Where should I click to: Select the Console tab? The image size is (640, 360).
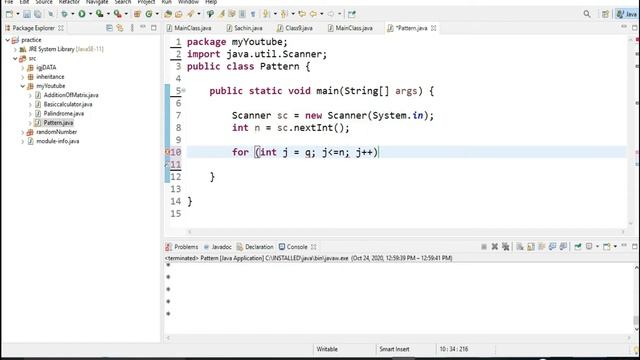point(293,247)
